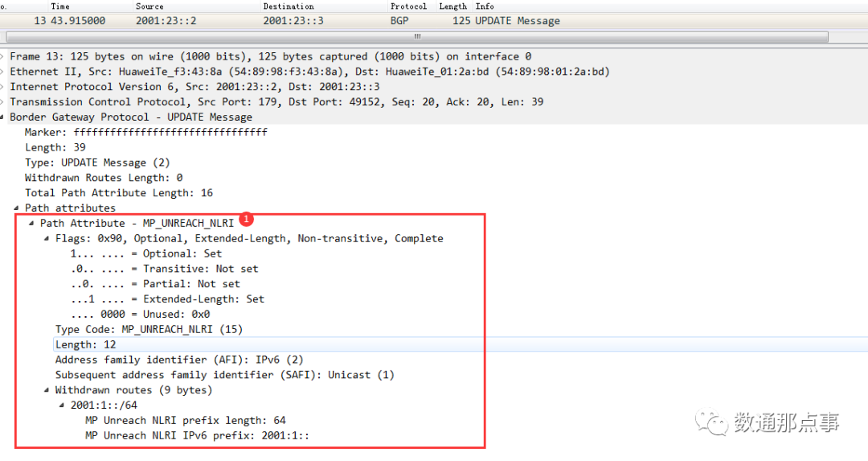Select the Optional: Set flag line
Screen dimensions: 868x461
(146, 253)
